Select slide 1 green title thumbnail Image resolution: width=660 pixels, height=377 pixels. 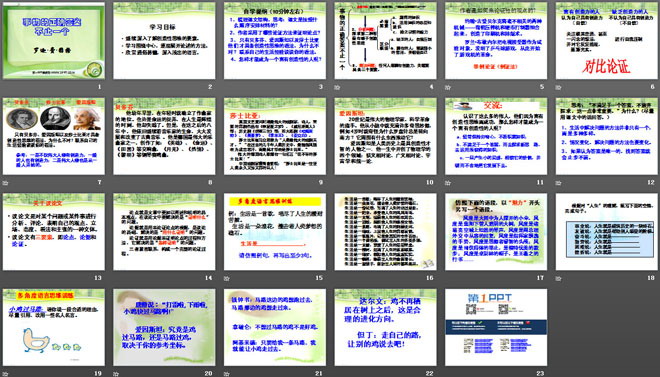pyautogui.click(x=54, y=41)
